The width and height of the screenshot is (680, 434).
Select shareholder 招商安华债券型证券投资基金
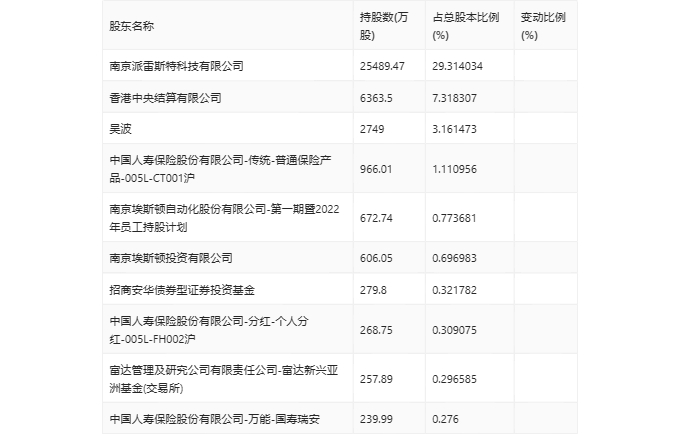182,290
